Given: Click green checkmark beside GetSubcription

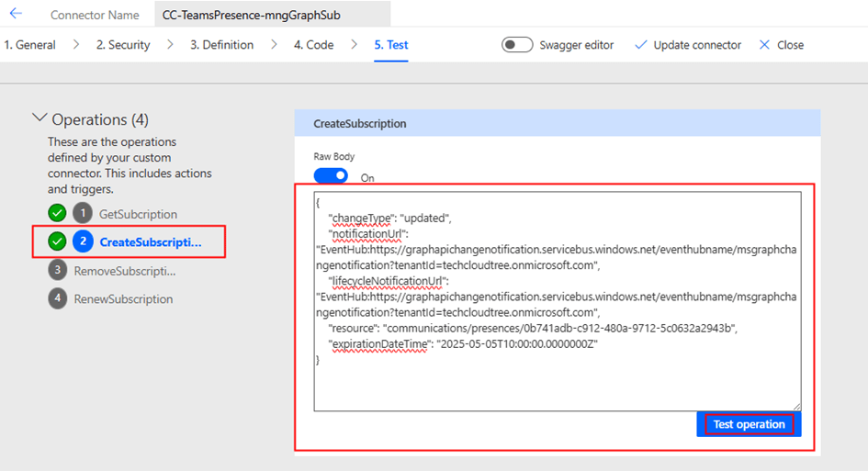Looking at the screenshot, I should 57,214.
